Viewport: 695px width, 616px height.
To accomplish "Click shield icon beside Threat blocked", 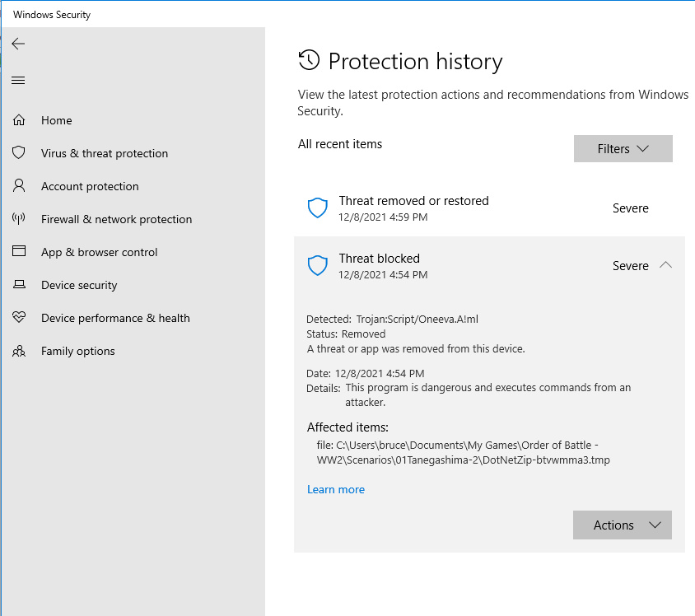I will click(x=317, y=265).
